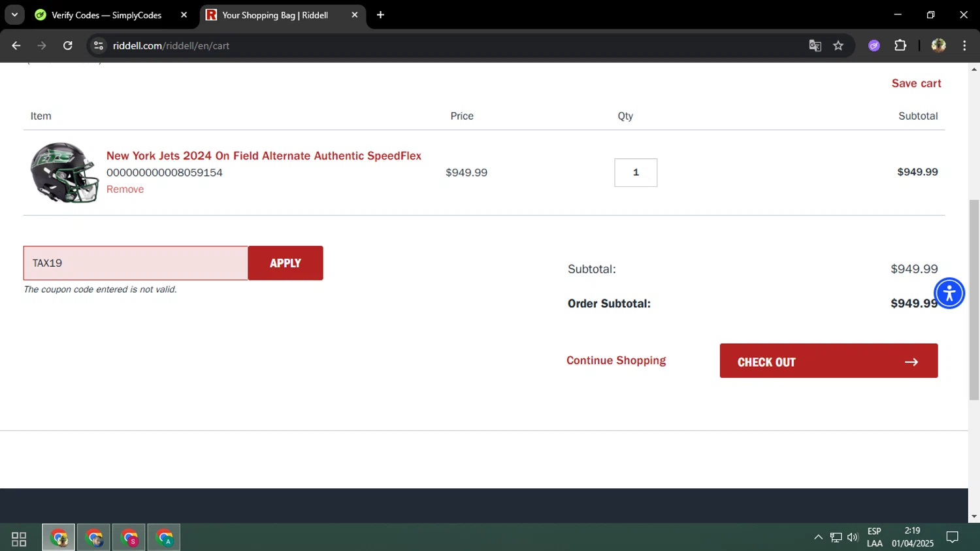The height and width of the screenshot is (551, 980).
Task: Click the Jets helmet product thumbnail
Action: click(x=64, y=173)
